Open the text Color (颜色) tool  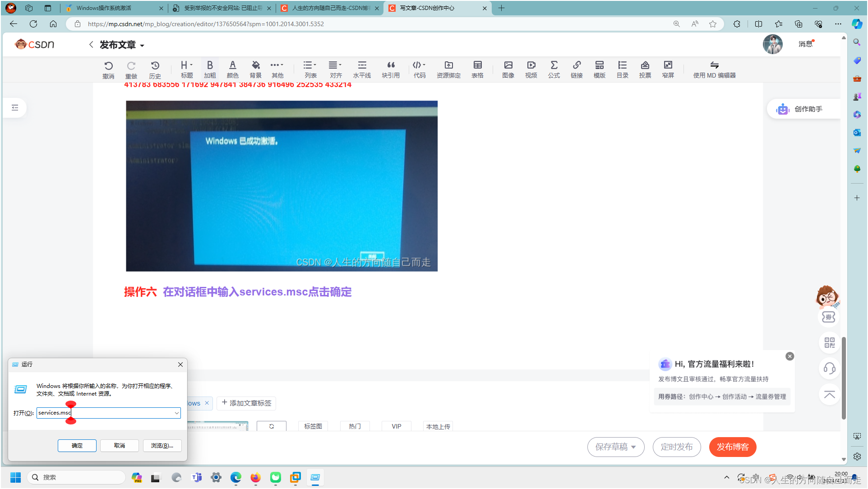click(233, 69)
